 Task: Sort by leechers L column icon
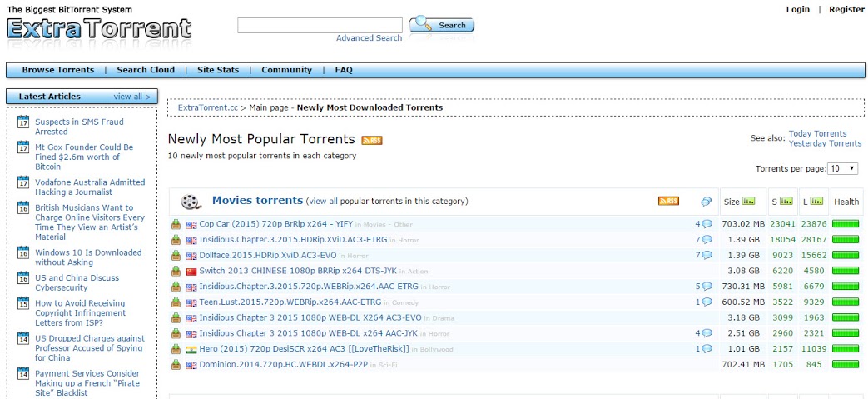(816, 201)
